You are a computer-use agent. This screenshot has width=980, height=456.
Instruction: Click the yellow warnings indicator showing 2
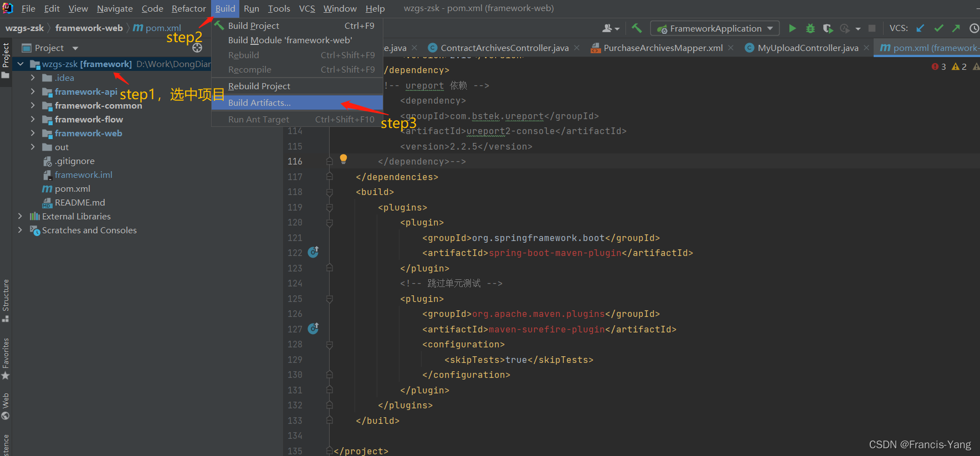coord(959,66)
